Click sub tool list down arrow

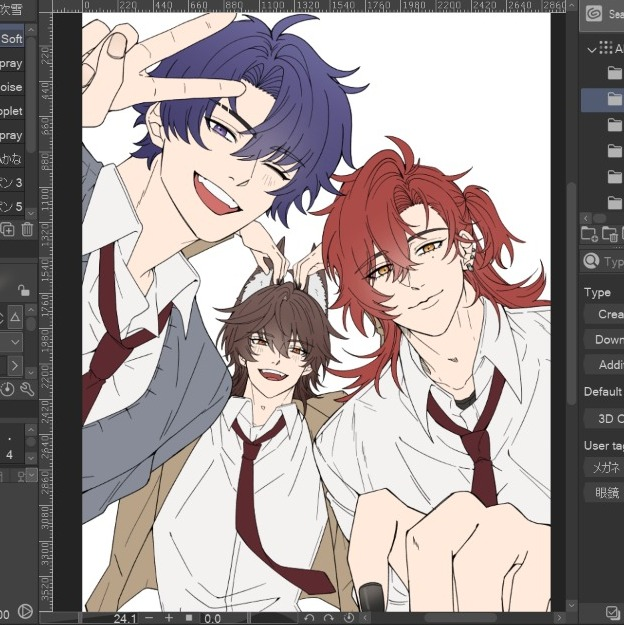tap(31, 213)
